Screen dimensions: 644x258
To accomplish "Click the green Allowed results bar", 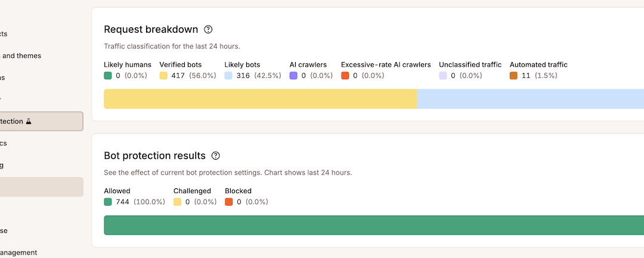I will coord(374,225).
